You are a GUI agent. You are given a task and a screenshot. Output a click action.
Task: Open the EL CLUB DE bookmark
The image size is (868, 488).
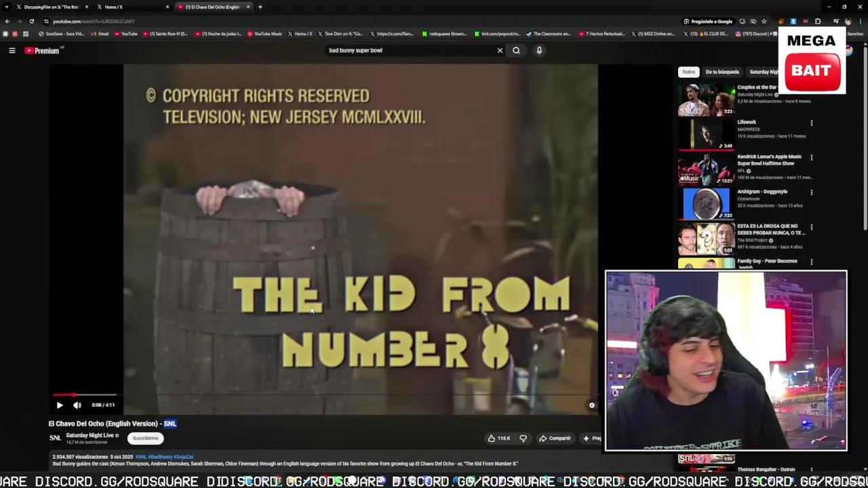coord(705,34)
